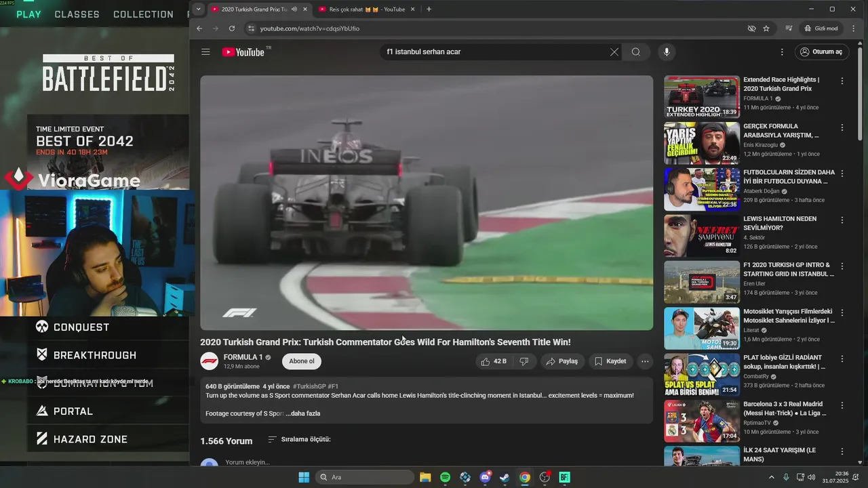868x488 pixels.
Task: Open the Gizli mod incognito button
Action: (821, 28)
